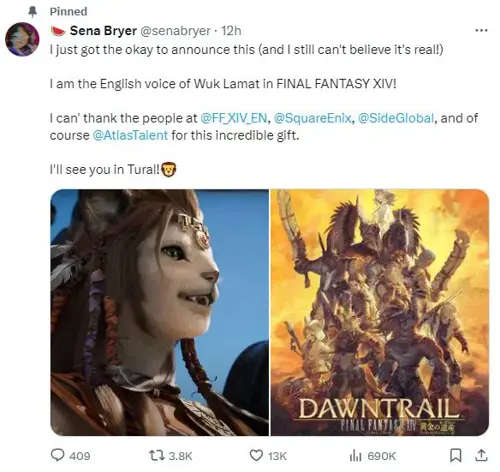Click the 3.8K reposts count

click(x=180, y=456)
